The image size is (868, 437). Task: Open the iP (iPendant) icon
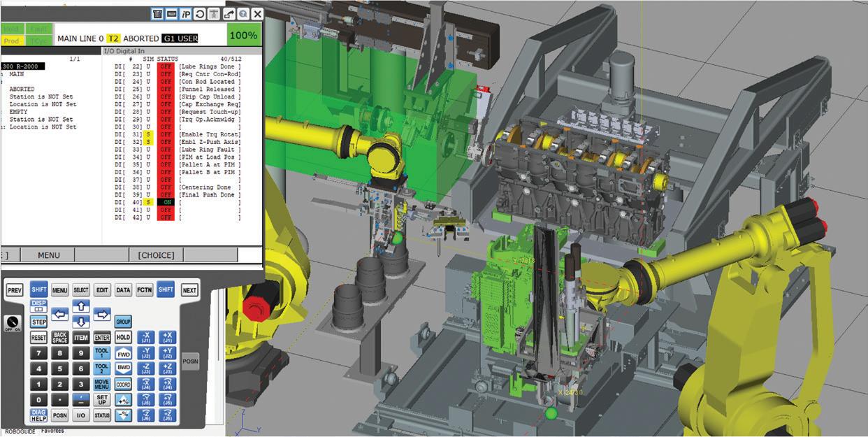coord(186,14)
